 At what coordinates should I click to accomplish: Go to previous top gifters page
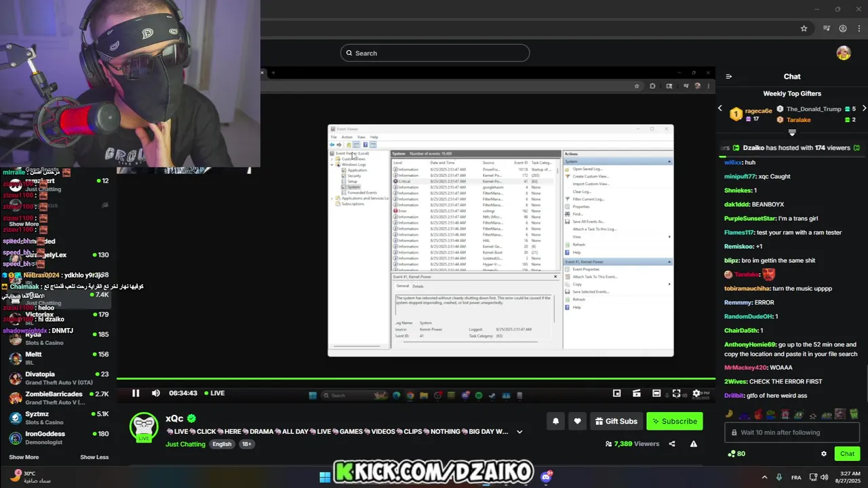pyautogui.click(x=720, y=108)
